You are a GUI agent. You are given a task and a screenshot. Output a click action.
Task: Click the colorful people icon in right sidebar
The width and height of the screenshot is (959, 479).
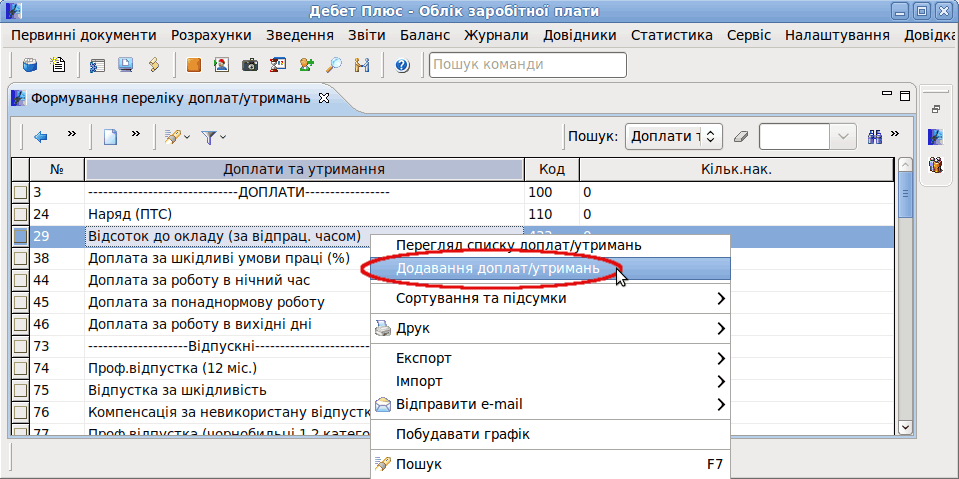[935, 165]
